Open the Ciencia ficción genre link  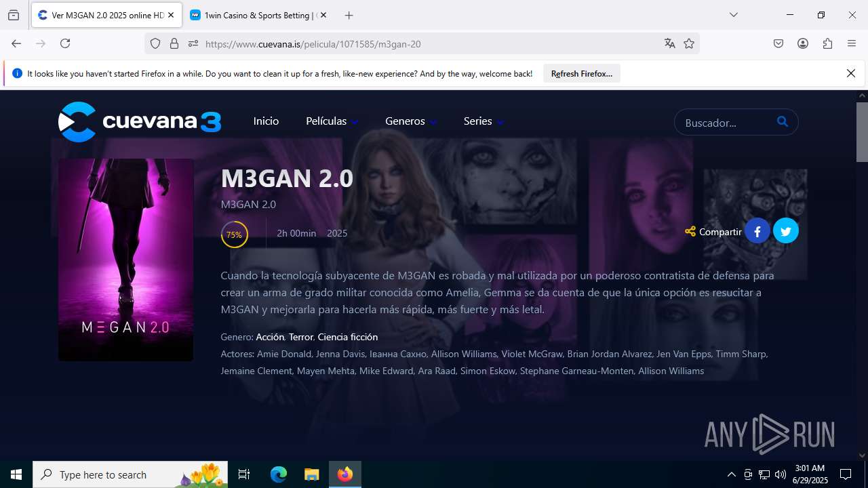[348, 337]
